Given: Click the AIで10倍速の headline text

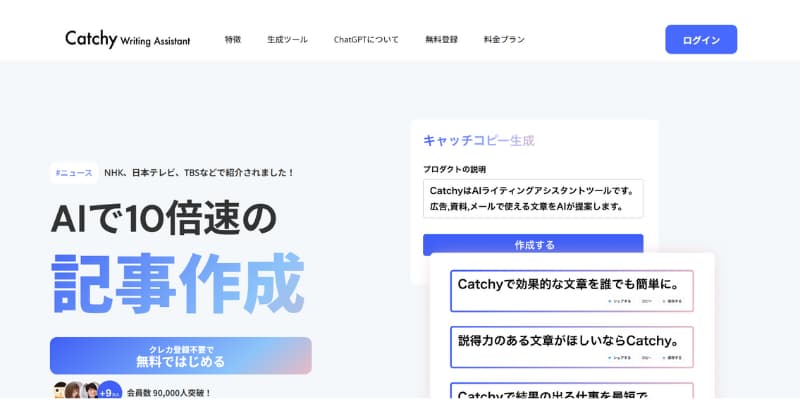Looking at the screenshot, I should (x=164, y=218).
